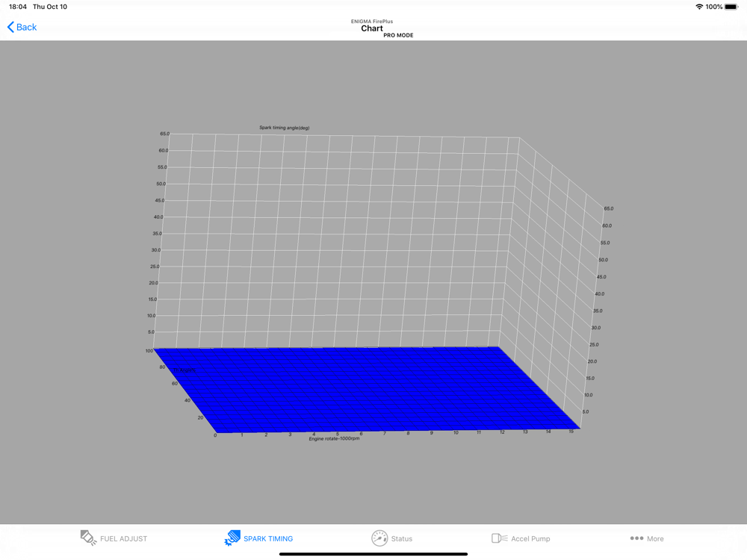Image resolution: width=747 pixels, height=560 pixels.
Task: Tap the Fuel Adjust injector icon
Action: [89, 538]
